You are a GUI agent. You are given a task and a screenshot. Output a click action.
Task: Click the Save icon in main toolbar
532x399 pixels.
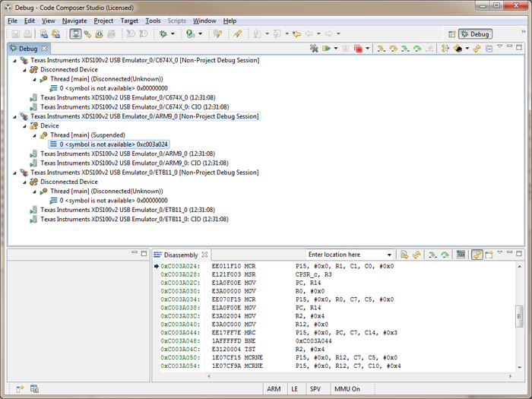pos(16,34)
